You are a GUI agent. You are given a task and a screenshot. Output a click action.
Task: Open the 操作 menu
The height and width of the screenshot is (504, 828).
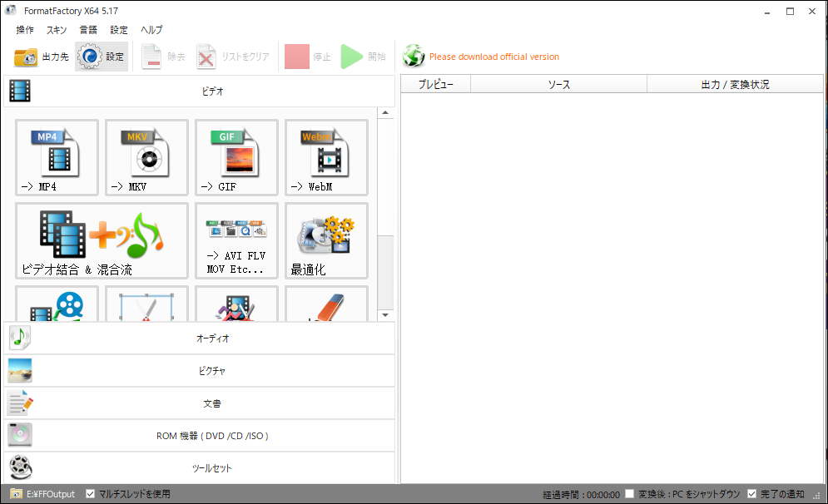(25, 30)
